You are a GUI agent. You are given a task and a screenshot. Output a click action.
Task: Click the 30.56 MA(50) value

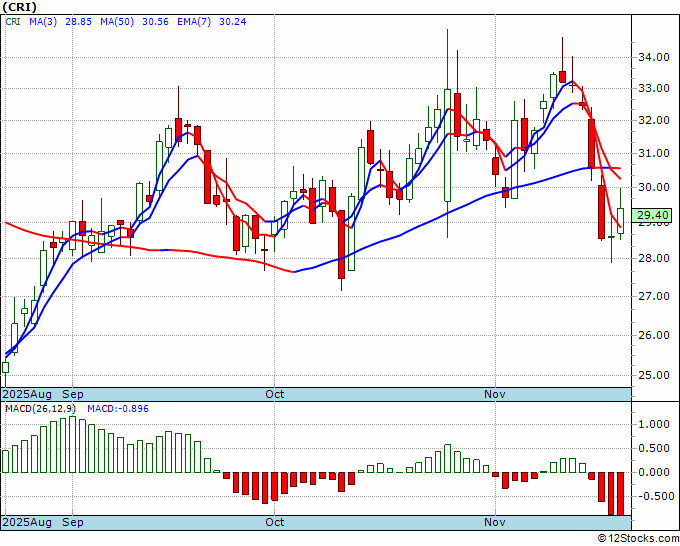(155, 21)
